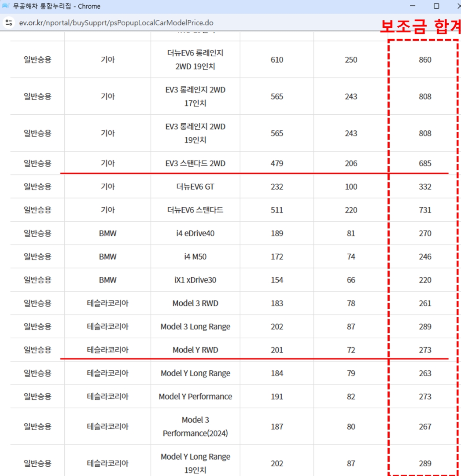
Task: Click 기아 maker cell in 더뉴EV6 GT row
Action: pyautogui.click(x=107, y=187)
